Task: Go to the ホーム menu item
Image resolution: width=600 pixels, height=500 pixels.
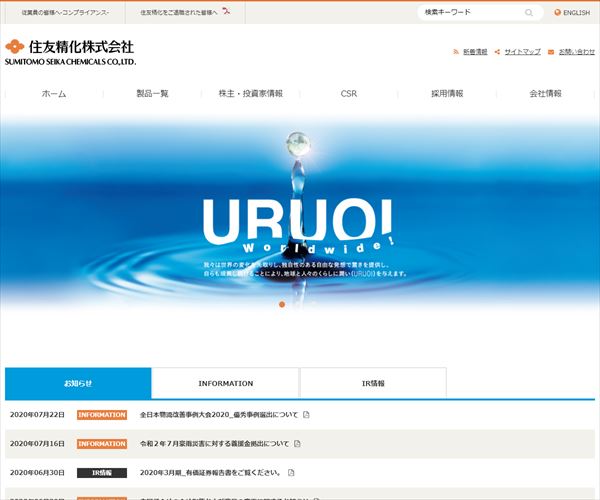Action: pos(54,93)
